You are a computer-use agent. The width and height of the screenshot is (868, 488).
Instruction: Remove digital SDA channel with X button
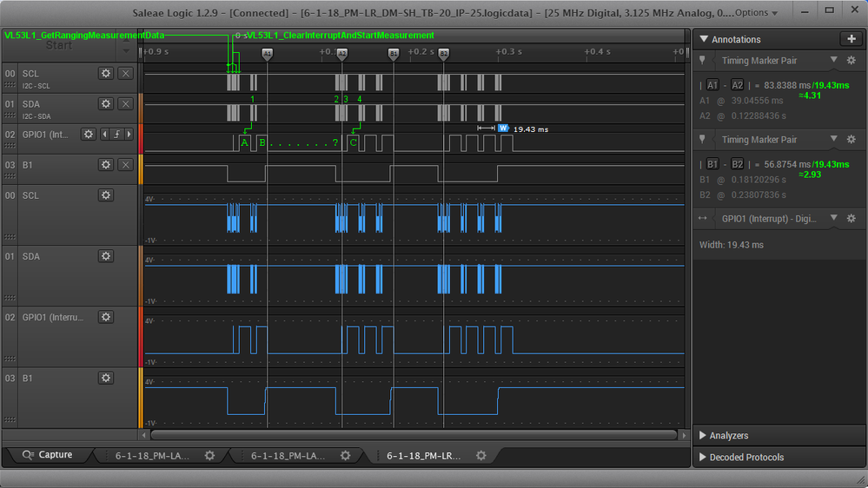click(126, 104)
